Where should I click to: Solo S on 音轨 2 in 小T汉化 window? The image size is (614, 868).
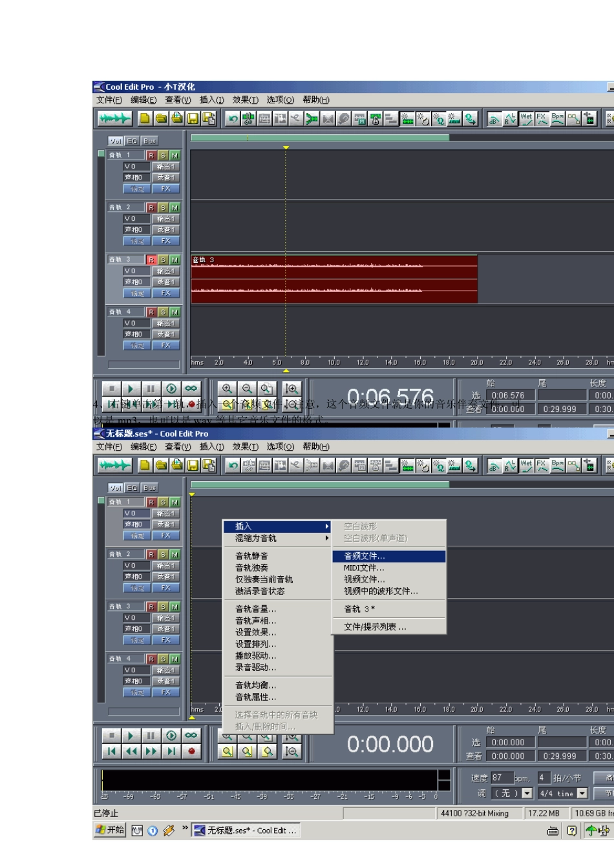(x=163, y=207)
